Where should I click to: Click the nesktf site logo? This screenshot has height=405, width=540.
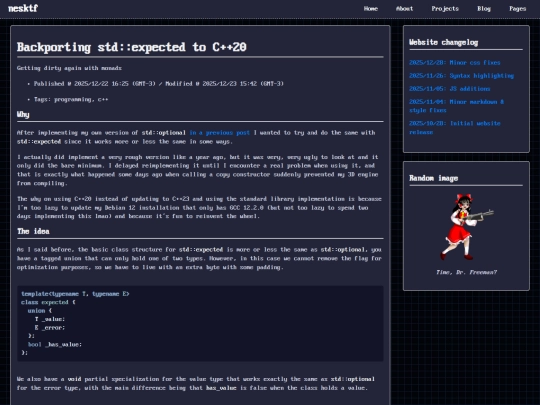(23, 8)
